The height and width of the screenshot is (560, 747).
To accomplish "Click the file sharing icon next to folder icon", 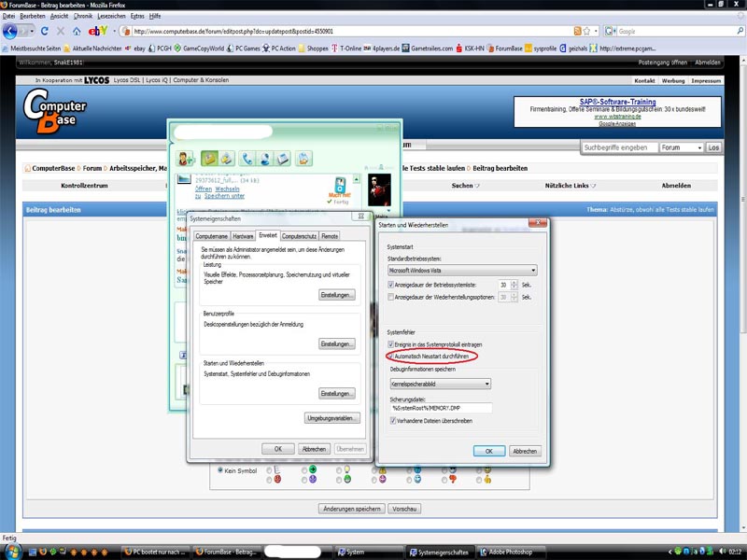I will point(227,159).
